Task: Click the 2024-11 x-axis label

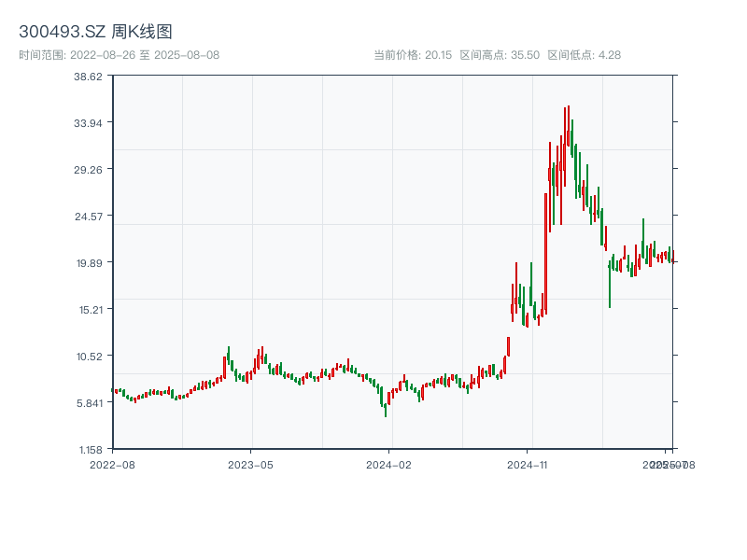Action: (527, 464)
